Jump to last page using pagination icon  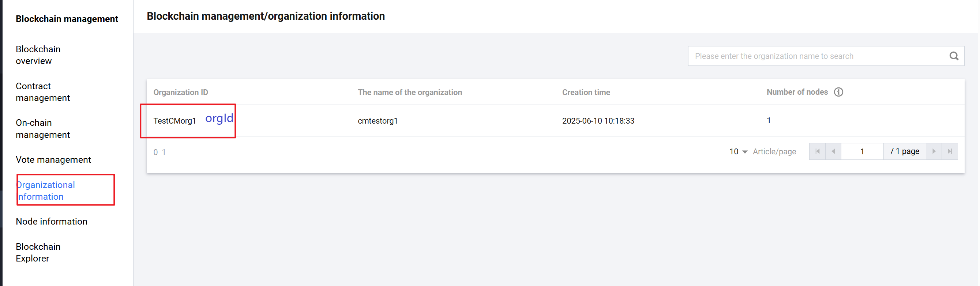[950, 151]
